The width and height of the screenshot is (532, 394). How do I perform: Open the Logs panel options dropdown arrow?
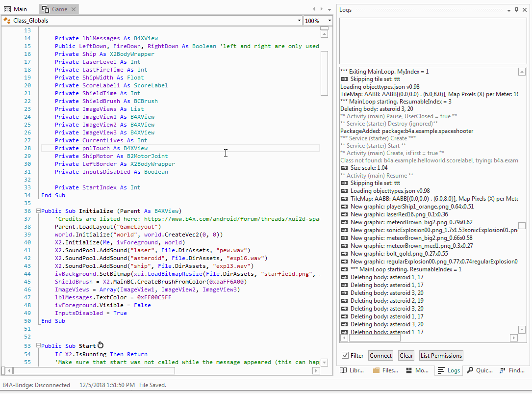[x=509, y=10]
